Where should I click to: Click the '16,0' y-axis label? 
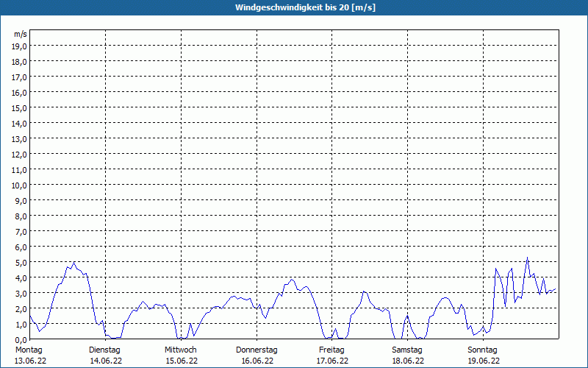pos(20,93)
